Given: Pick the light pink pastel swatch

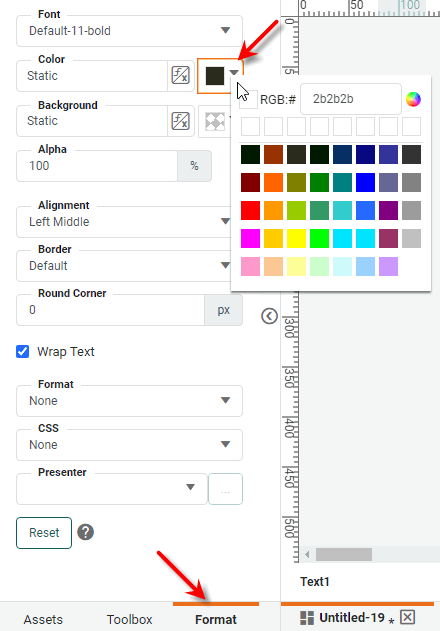Looking at the screenshot, I should point(250,266).
